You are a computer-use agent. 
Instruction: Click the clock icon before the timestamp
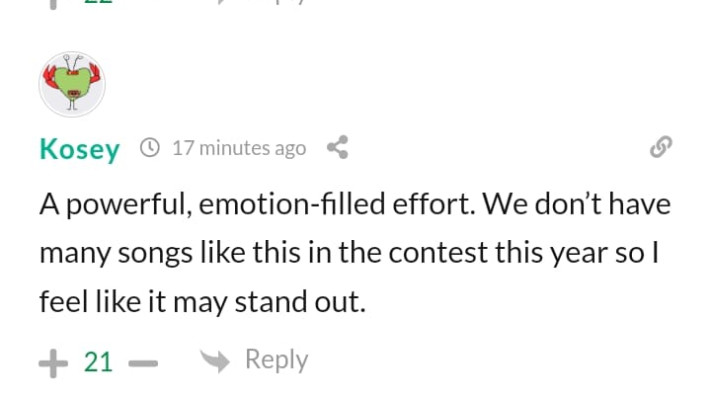tap(148, 149)
